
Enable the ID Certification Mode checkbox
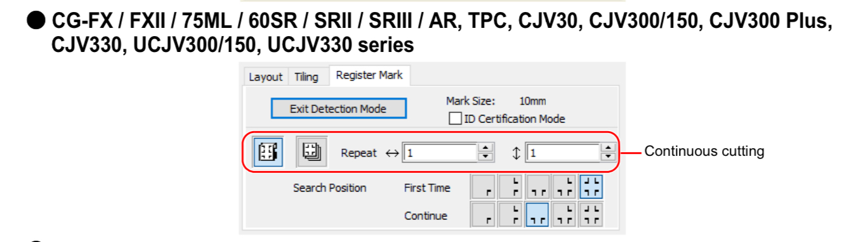point(454,118)
